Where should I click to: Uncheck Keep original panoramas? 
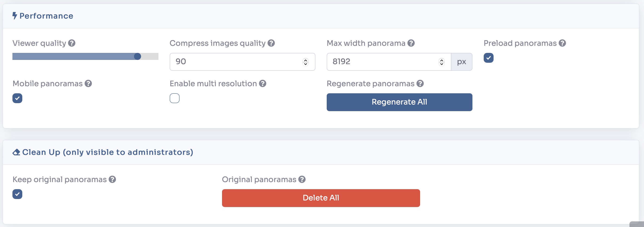pos(18,194)
